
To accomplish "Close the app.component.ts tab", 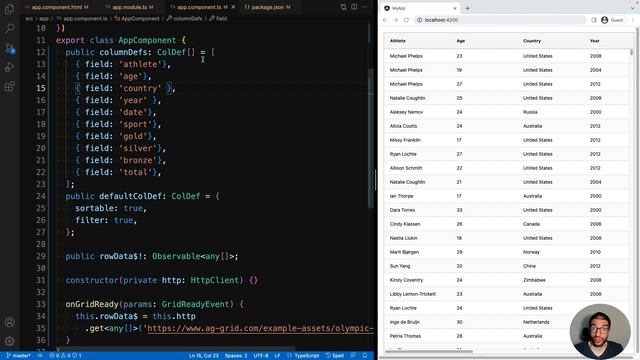I will 233,7.
